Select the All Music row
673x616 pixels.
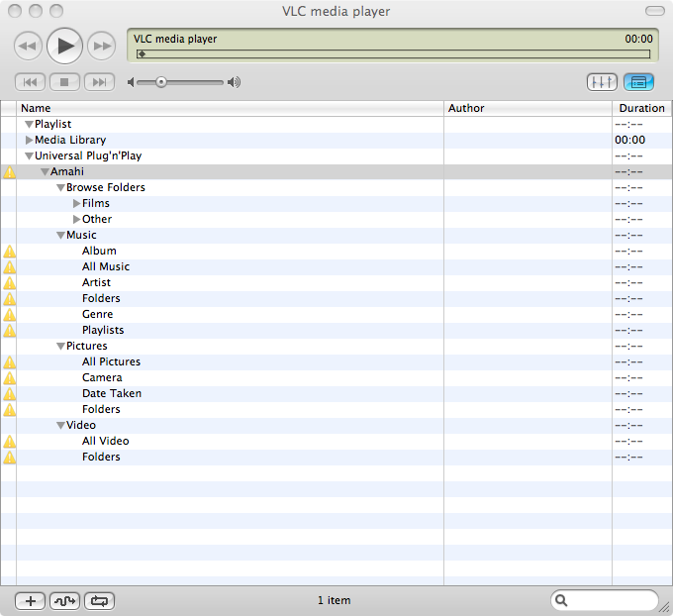(336, 266)
